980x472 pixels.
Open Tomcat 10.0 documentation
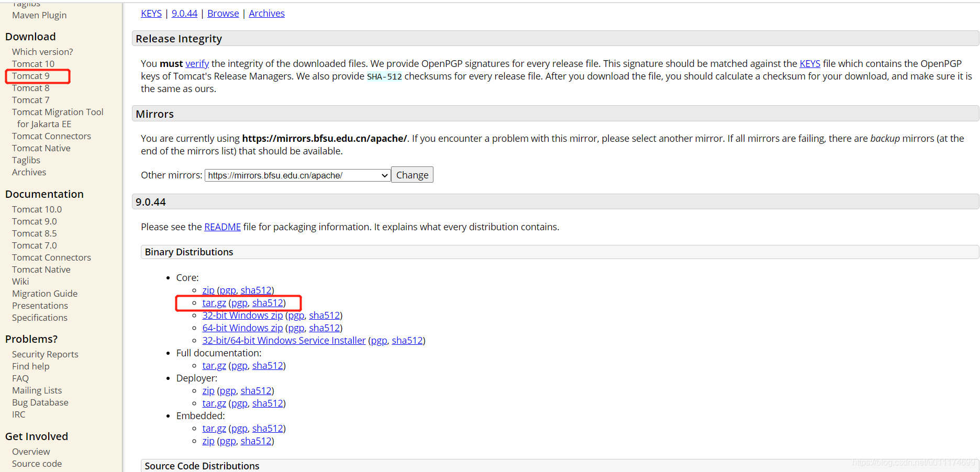(x=37, y=209)
